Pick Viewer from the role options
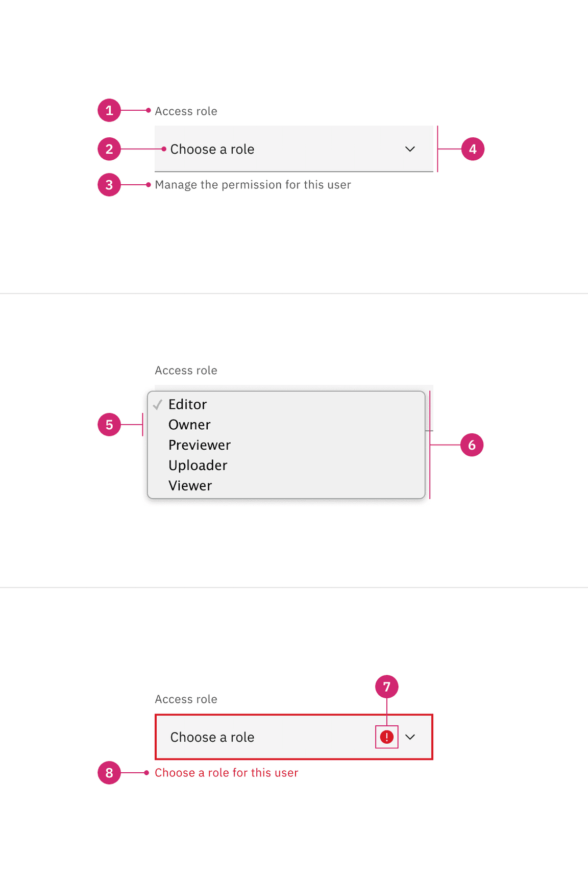This screenshot has width=588, height=882. coord(190,486)
